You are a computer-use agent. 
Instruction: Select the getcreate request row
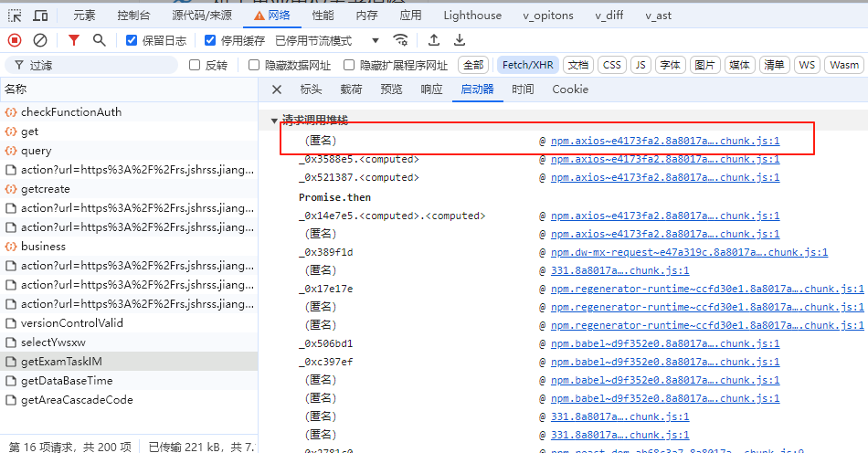point(129,189)
